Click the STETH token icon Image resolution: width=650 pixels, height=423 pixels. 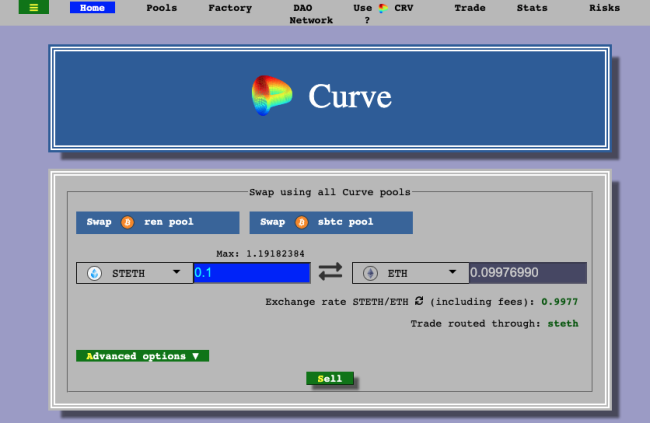95,273
